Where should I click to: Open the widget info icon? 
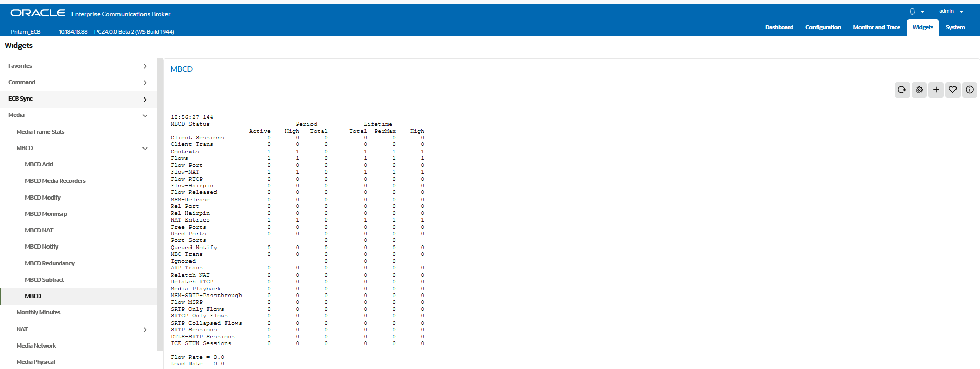point(969,90)
